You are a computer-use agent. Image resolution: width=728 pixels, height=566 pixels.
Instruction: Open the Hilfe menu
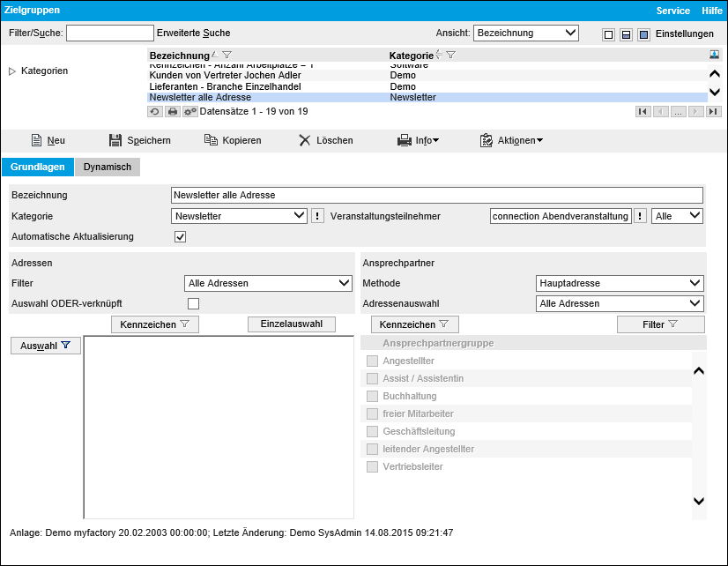[712, 11]
